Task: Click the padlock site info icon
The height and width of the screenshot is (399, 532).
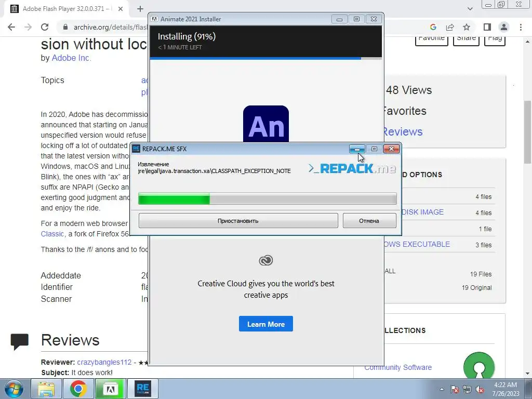Action: tap(65, 27)
